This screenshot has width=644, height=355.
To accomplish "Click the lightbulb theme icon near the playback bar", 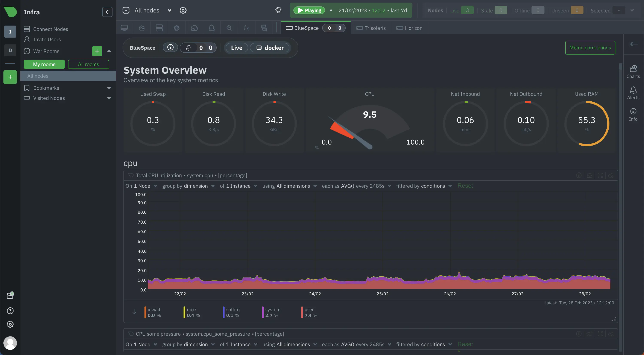I will click(x=278, y=10).
